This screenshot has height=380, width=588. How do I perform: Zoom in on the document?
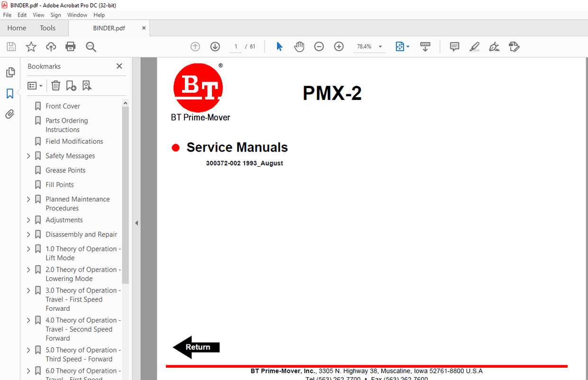(339, 46)
